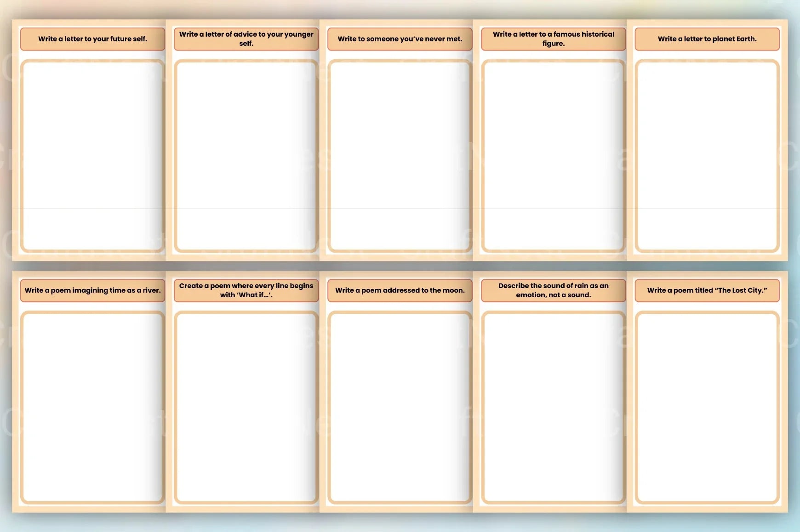This screenshot has height=532, width=800.
Task: Click the writing box under 'advice to your younger self'
Action: point(246,156)
